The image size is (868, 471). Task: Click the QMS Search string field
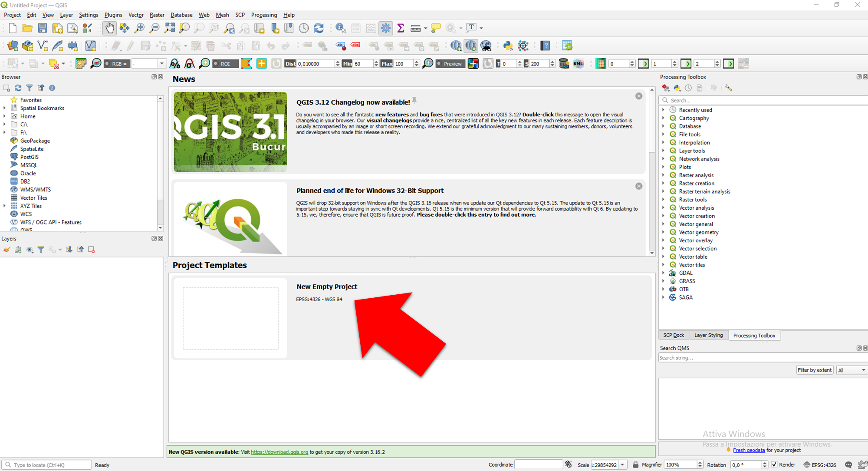(763, 358)
